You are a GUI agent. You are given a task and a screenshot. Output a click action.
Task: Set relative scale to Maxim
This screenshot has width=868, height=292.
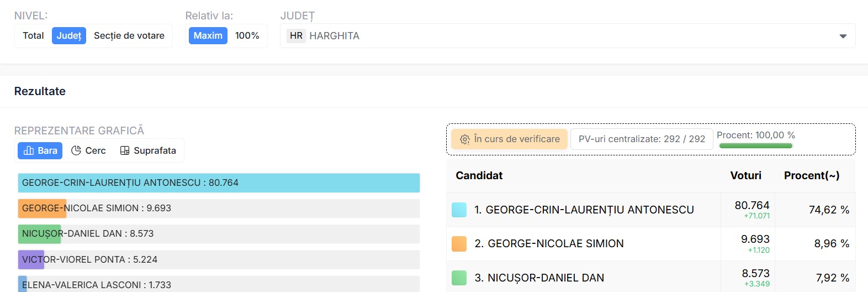pyautogui.click(x=208, y=35)
